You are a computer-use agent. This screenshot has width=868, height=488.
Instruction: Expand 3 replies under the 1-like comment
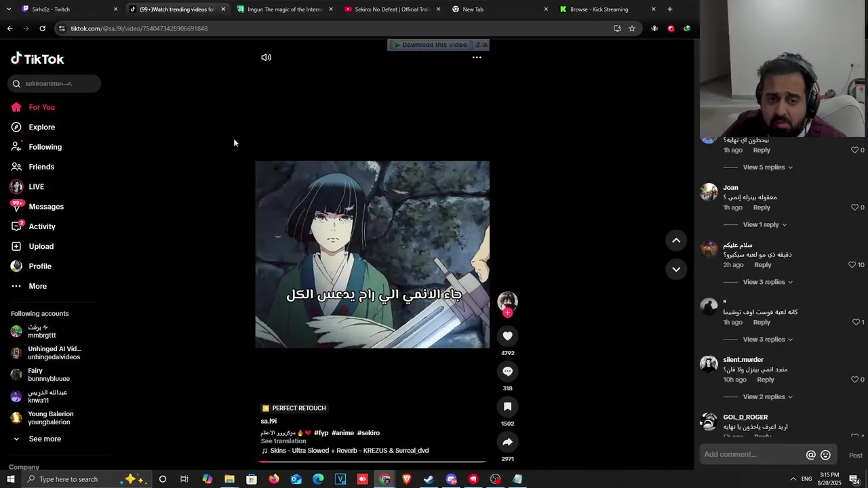[767, 339]
